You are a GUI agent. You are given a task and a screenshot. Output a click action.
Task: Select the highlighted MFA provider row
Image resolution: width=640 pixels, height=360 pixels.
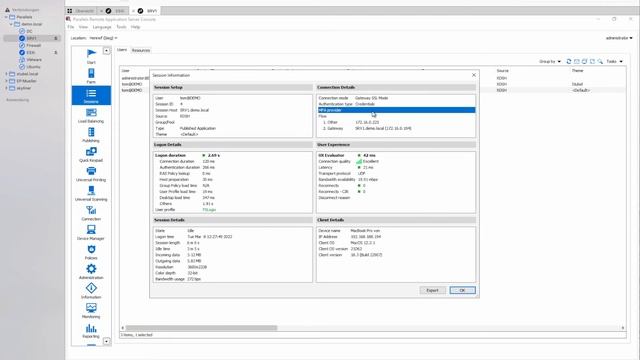pos(396,110)
